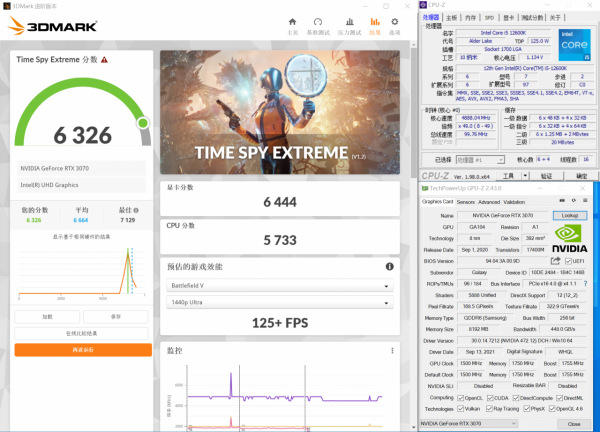Click the 加载 (Load) button in 3DMark

click(47, 317)
